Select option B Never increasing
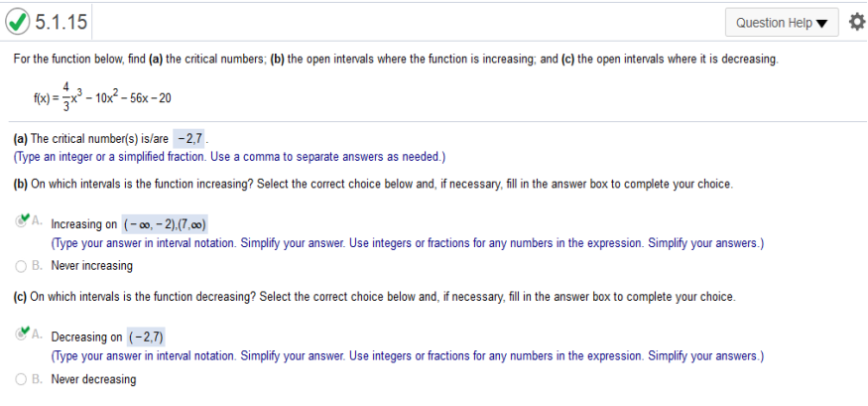This screenshot has width=868, height=406. [x=21, y=266]
